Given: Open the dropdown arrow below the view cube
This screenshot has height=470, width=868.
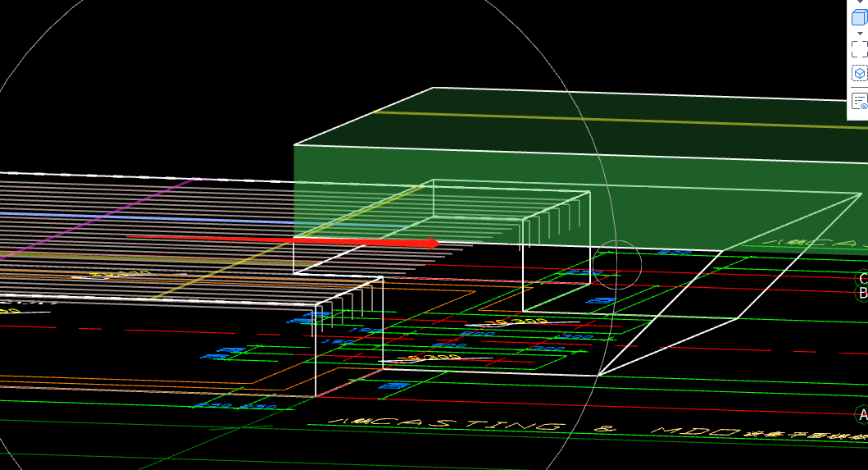Looking at the screenshot, I should tap(860, 34).
